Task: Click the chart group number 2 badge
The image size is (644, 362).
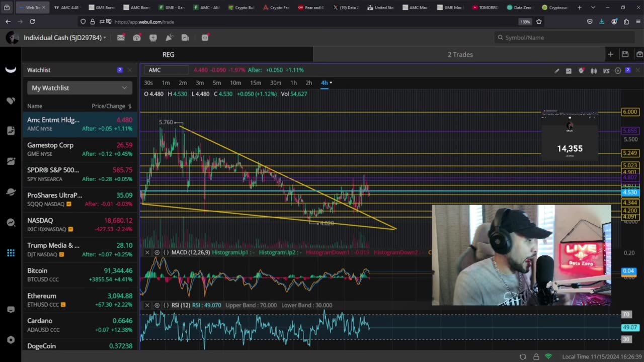Action: 628,70
